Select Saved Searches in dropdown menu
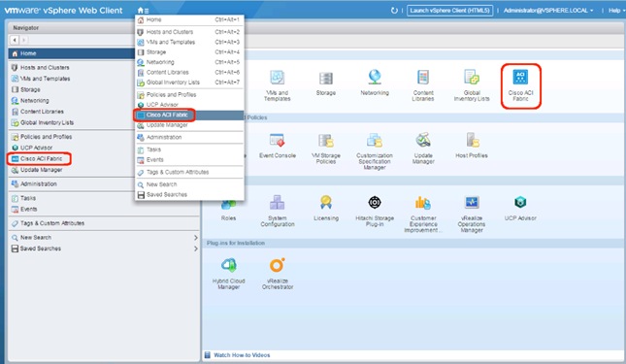 pyautogui.click(x=189, y=195)
